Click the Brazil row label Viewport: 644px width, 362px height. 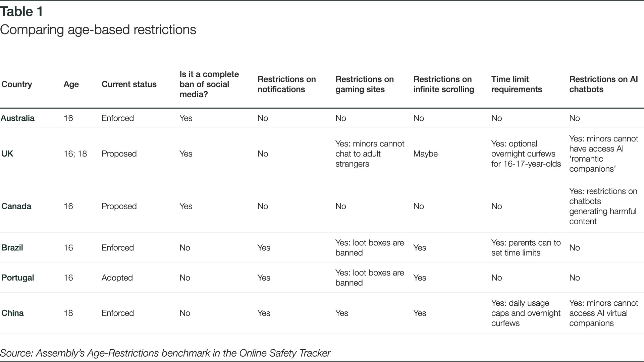click(12, 248)
